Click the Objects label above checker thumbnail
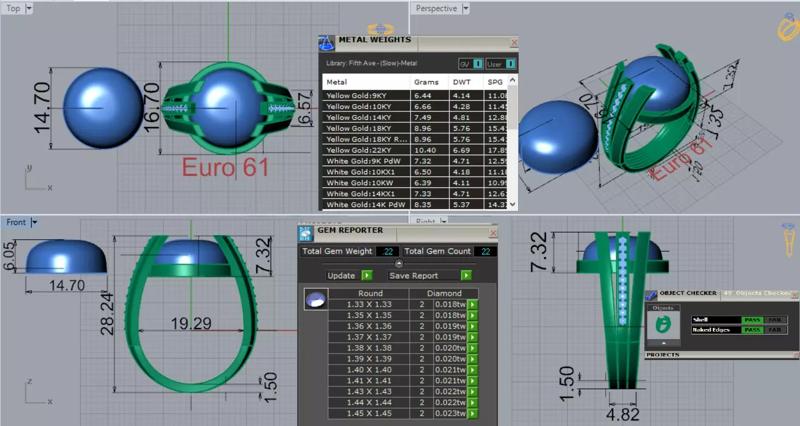Image resolution: width=800 pixels, height=426 pixels. (663, 308)
